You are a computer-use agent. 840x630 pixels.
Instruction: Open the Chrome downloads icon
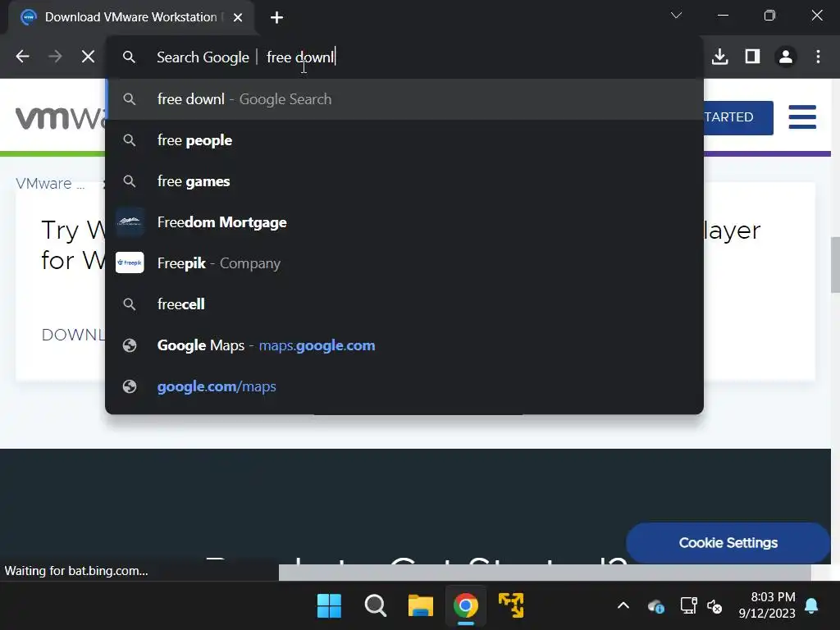(x=720, y=57)
